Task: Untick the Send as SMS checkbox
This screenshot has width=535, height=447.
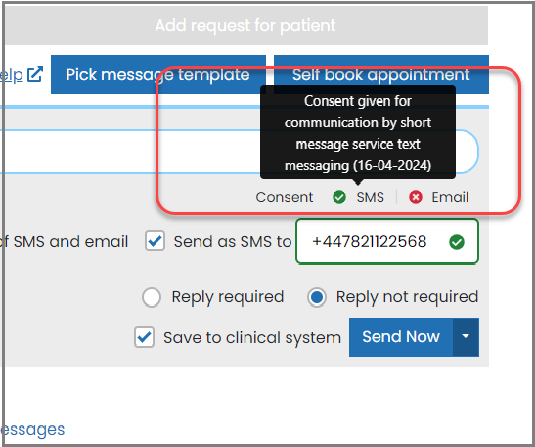Action: pyautogui.click(x=155, y=241)
